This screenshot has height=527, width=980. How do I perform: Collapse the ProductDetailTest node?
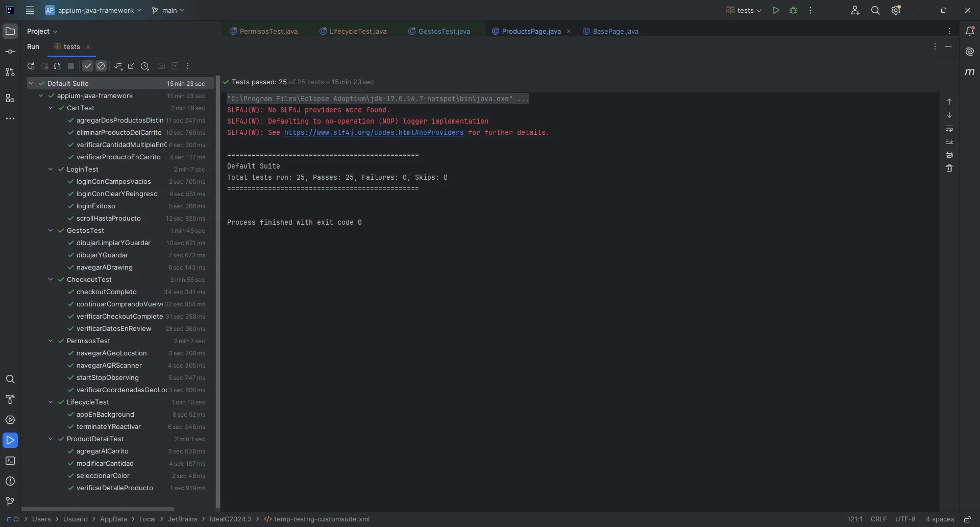point(51,439)
